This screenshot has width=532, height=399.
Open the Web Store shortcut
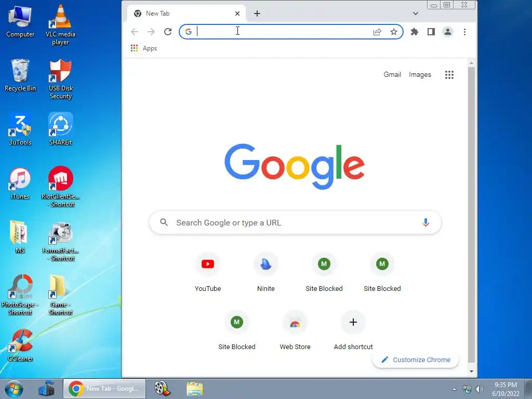pos(295,330)
